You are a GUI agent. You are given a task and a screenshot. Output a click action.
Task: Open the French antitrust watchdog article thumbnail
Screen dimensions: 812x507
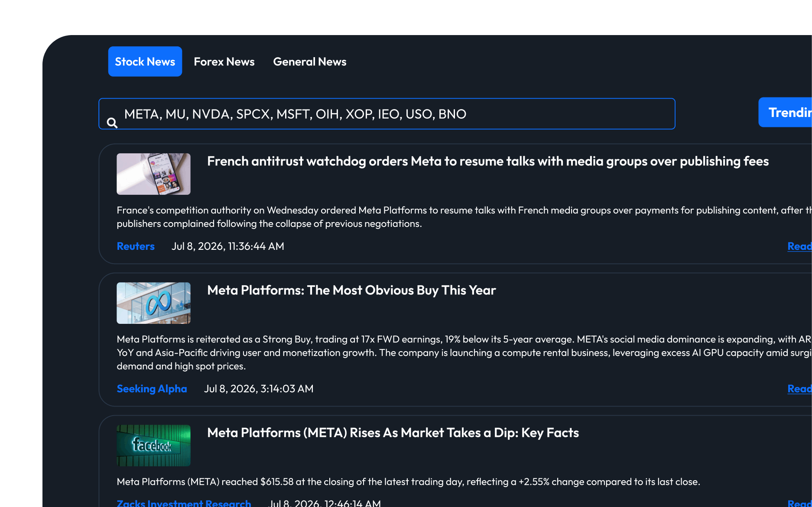point(153,174)
